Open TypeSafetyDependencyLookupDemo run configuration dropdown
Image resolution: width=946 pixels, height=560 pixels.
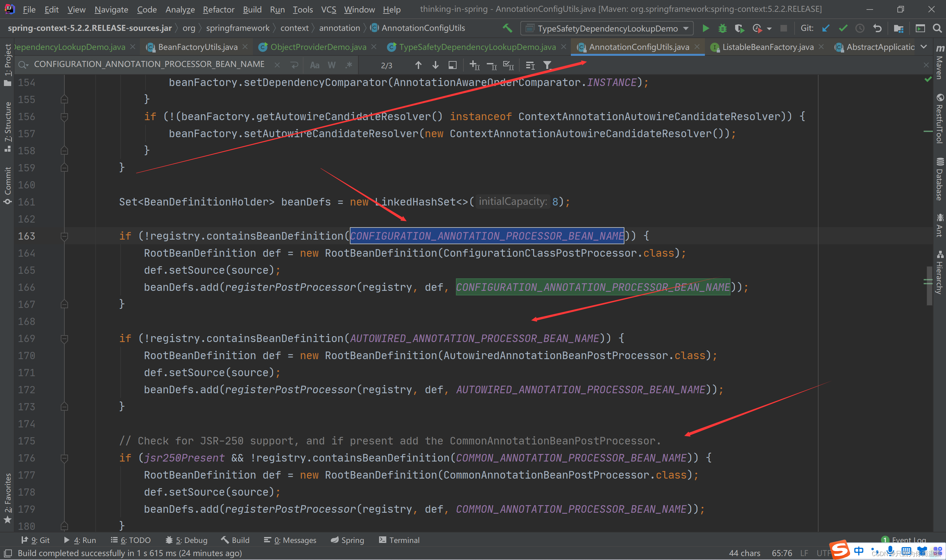tap(607, 28)
